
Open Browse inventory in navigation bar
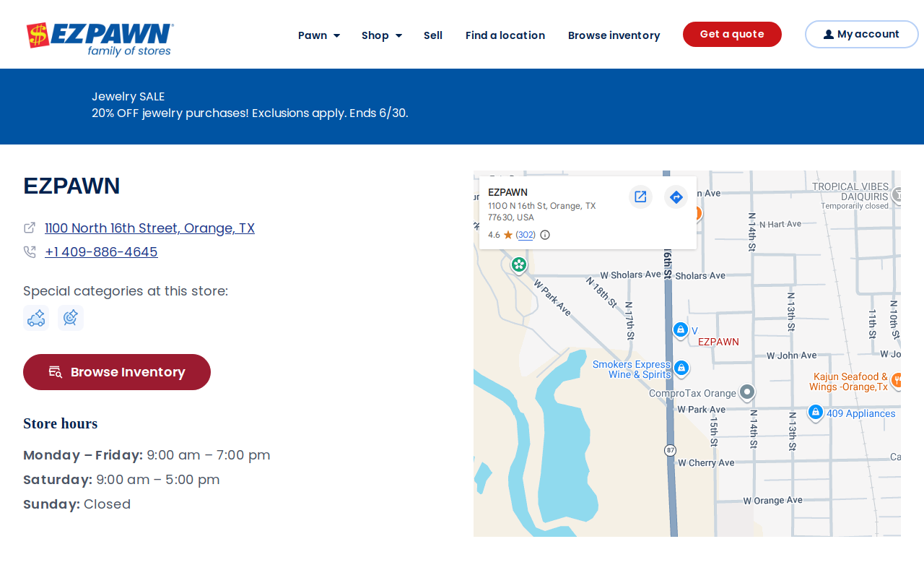(614, 35)
